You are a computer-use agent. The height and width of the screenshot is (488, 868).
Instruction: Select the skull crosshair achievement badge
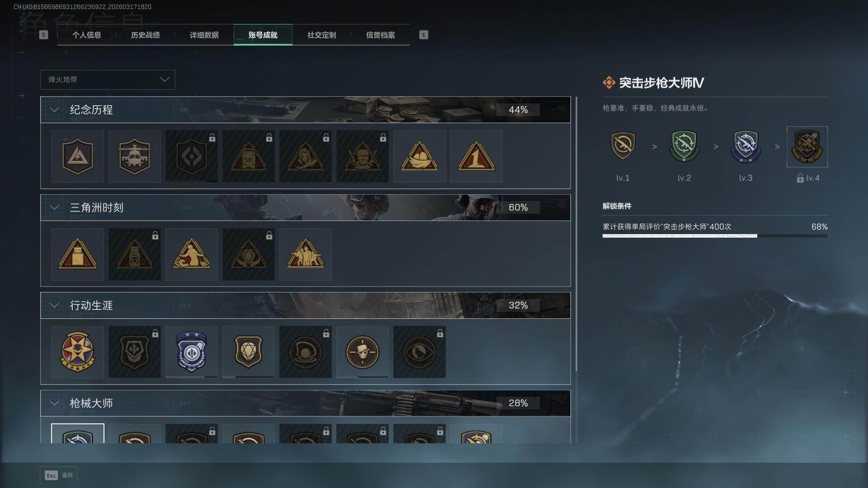[x=362, y=352]
